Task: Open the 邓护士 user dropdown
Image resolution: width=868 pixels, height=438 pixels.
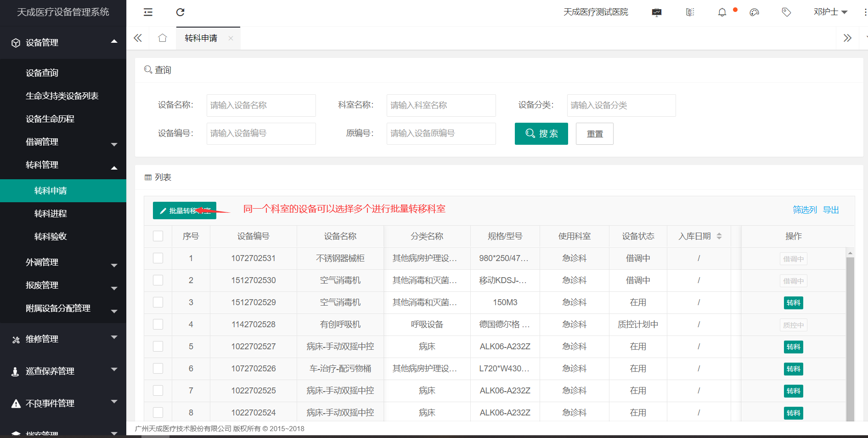Action: (x=830, y=12)
